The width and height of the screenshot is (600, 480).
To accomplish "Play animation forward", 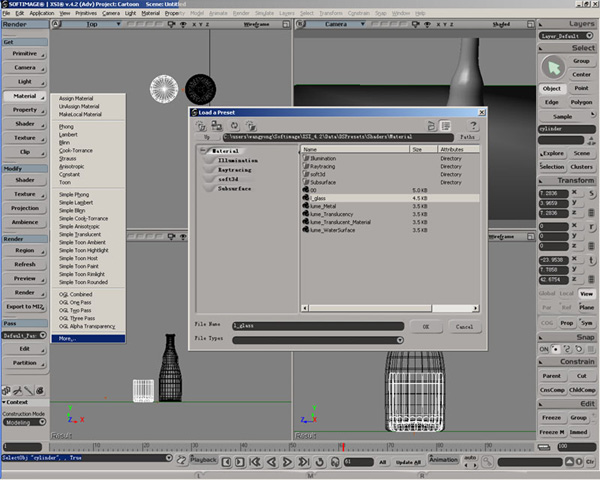I will coord(287,462).
